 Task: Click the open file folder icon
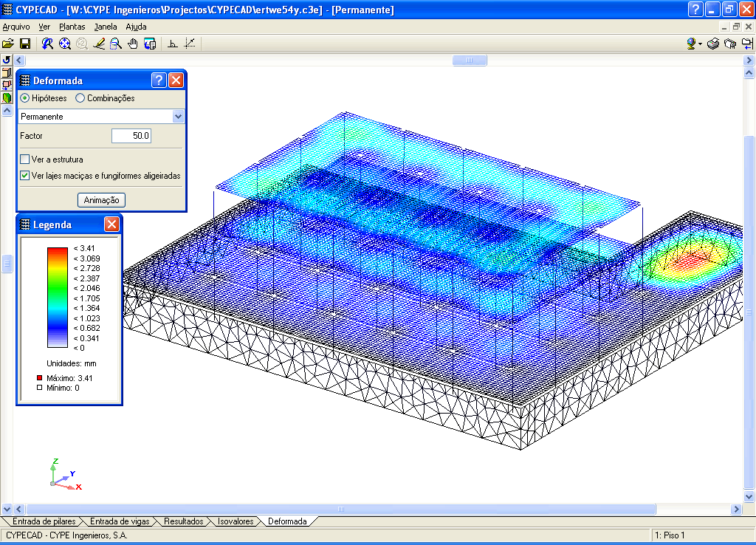(x=8, y=44)
